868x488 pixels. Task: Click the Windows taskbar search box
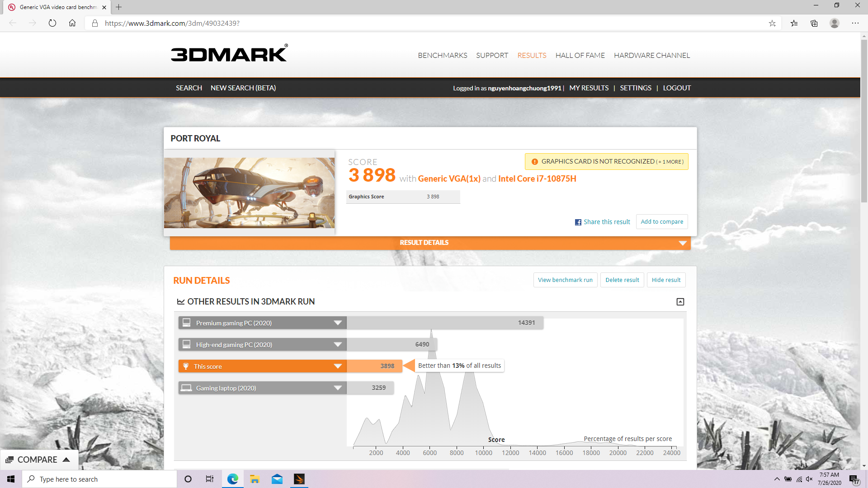point(99,479)
